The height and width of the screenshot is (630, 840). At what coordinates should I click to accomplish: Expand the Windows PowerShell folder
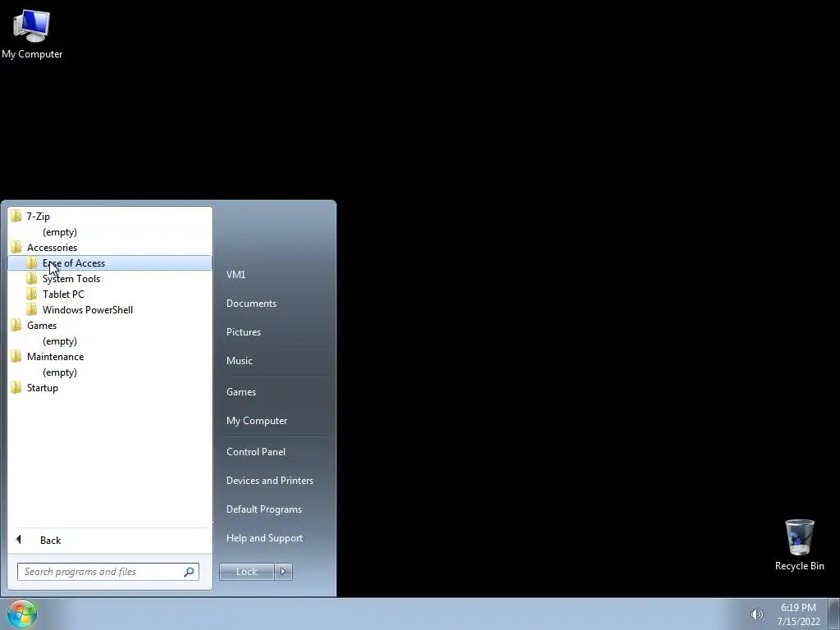coord(110,309)
